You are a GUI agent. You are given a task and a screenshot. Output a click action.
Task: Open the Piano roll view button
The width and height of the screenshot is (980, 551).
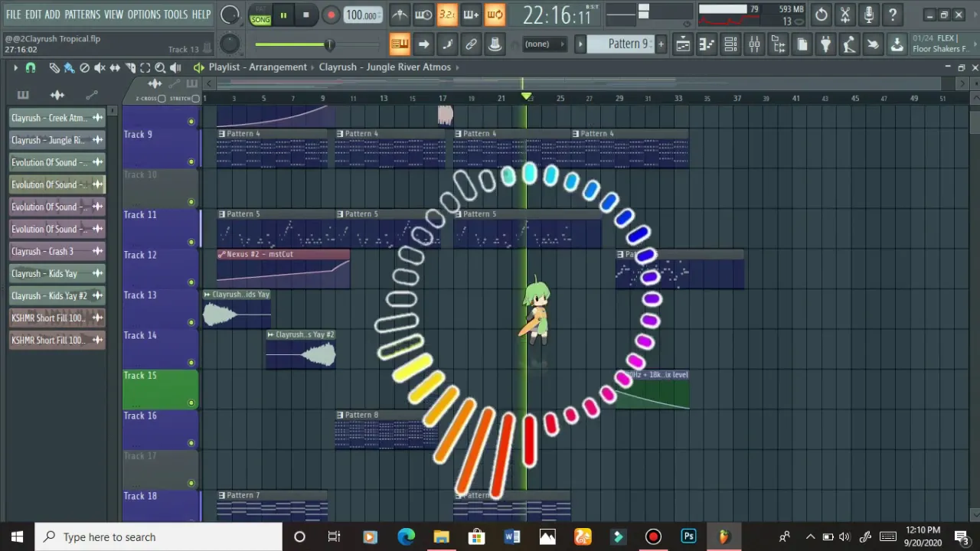coord(707,44)
